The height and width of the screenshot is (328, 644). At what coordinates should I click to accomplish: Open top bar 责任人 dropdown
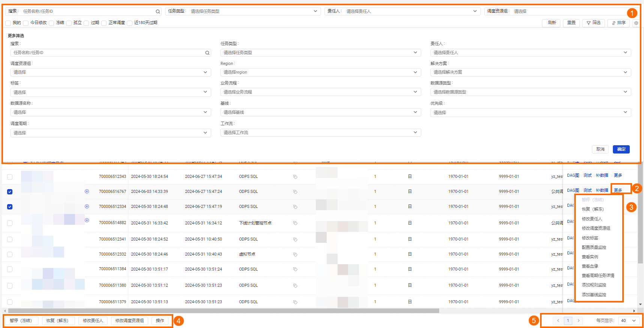[402, 11]
